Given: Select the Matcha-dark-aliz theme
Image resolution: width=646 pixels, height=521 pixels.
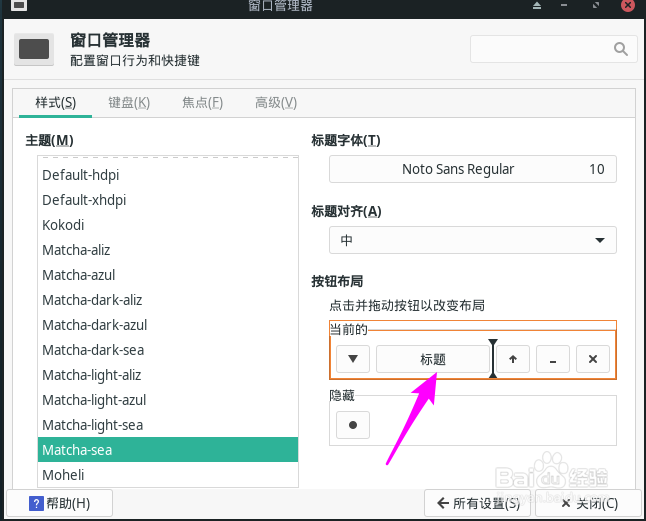Looking at the screenshot, I should 168,300.
